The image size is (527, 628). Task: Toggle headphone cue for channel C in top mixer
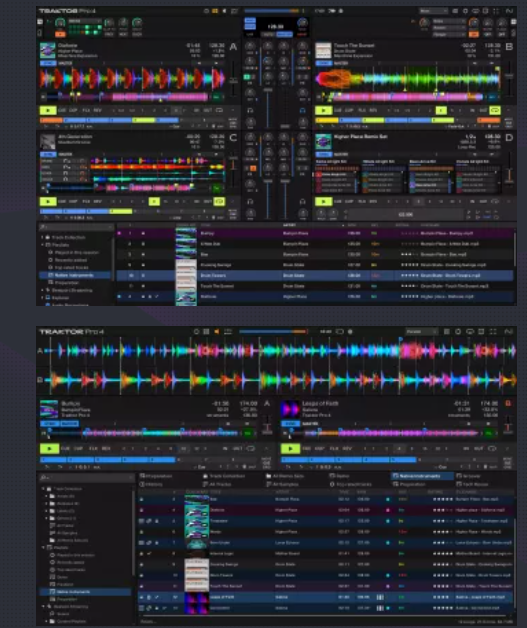click(250, 201)
